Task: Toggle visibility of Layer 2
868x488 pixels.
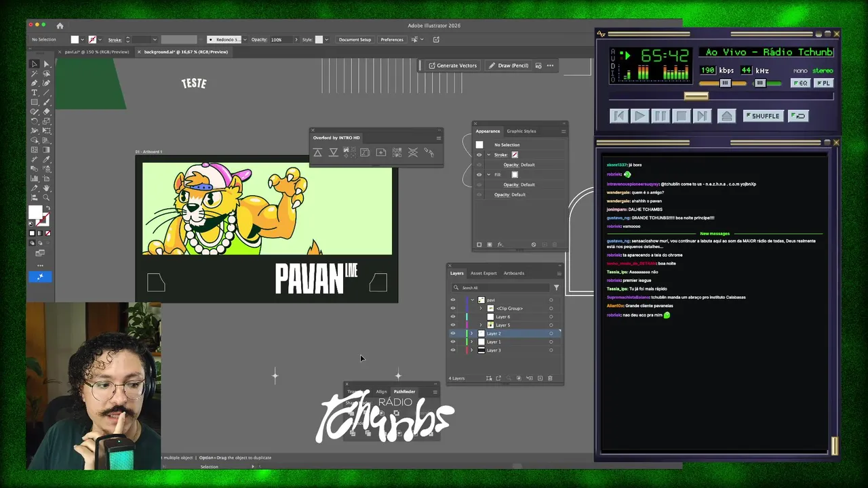Action: pyautogui.click(x=453, y=333)
